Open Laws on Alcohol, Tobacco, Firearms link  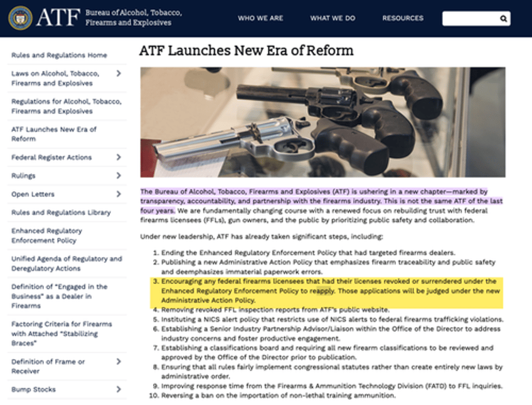coord(55,78)
